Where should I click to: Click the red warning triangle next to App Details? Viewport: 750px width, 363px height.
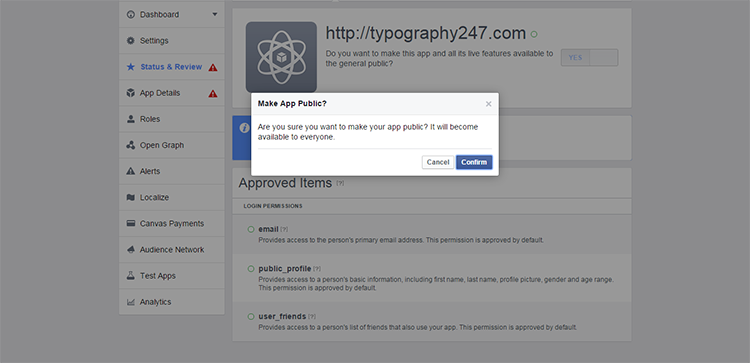213,93
